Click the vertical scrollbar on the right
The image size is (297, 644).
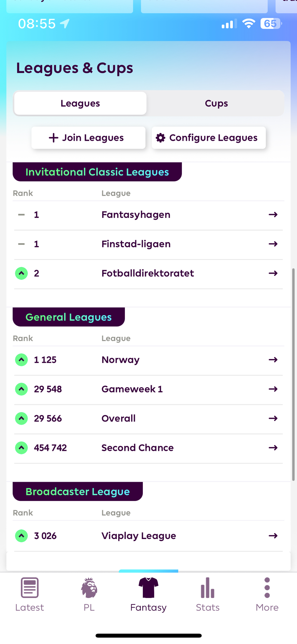(x=293, y=374)
